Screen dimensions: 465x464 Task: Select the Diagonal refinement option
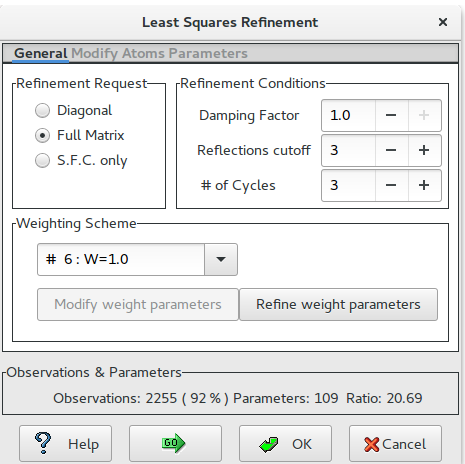(x=42, y=110)
